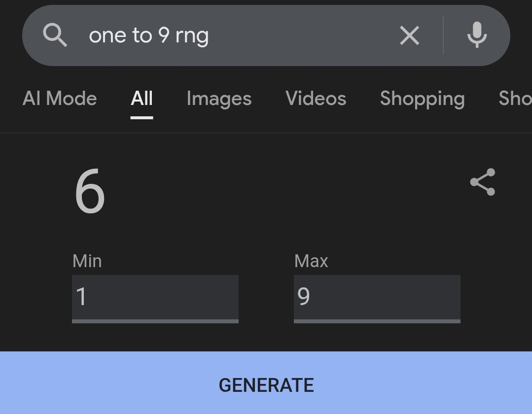Click the magnifying glass search icon
The height and width of the screenshot is (414, 532).
(x=55, y=35)
